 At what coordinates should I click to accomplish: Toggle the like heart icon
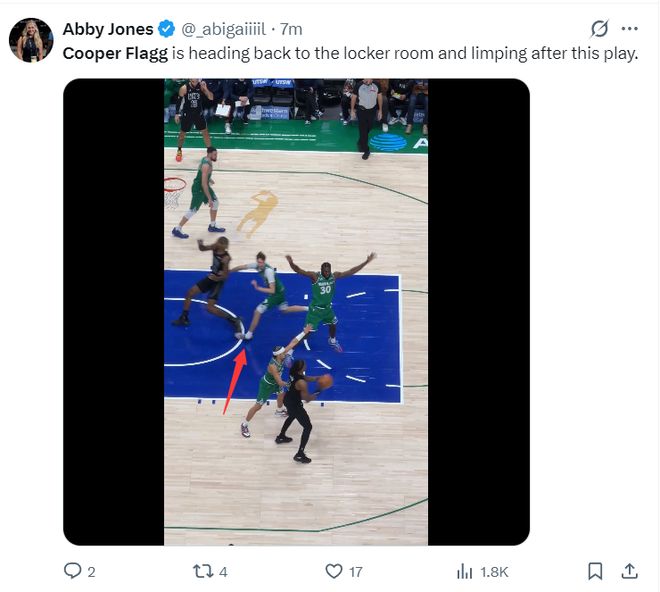[x=334, y=571]
